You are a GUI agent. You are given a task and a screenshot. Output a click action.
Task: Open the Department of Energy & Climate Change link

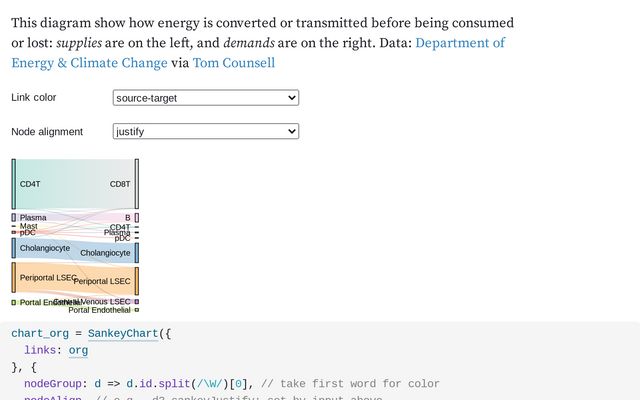tap(258, 53)
